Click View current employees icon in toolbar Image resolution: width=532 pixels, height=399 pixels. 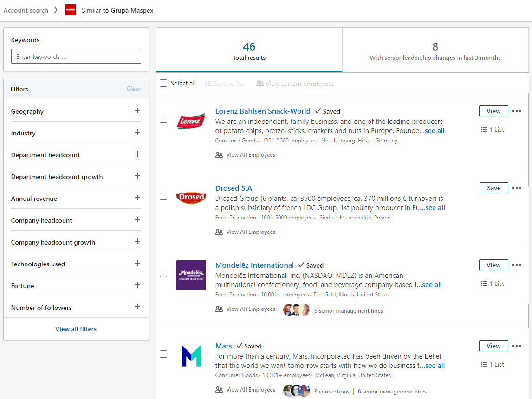[x=260, y=84]
